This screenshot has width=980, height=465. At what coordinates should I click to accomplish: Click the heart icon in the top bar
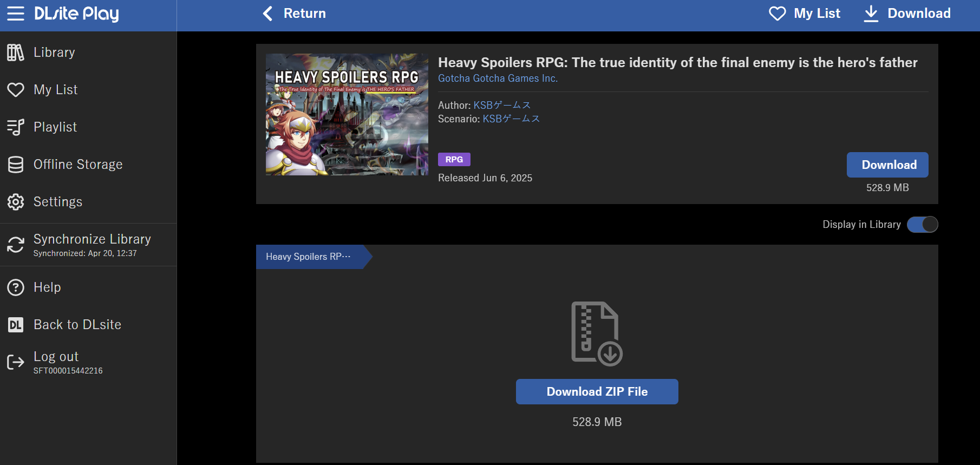[778, 14]
